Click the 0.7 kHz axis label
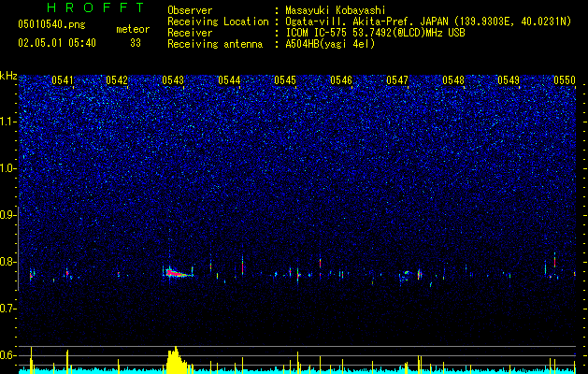The width and height of the screenshot is (588, 374). coord(7,309)
